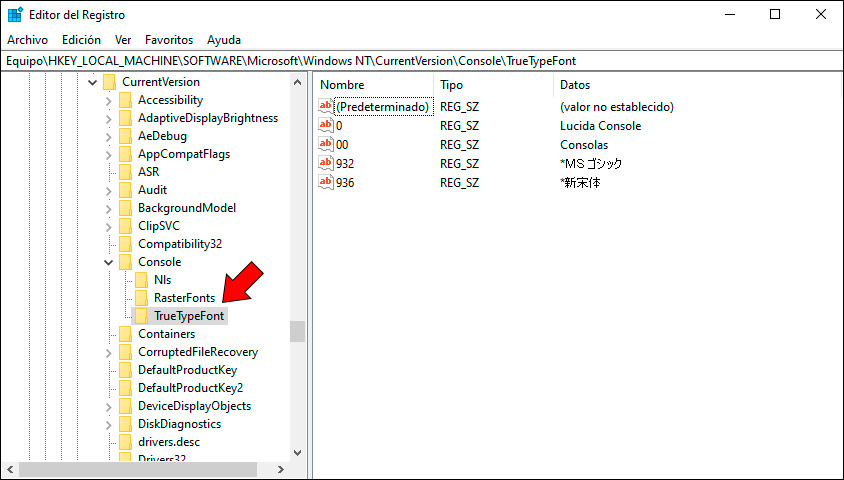Collapse the CurrentVersion key

pos(93,82)
